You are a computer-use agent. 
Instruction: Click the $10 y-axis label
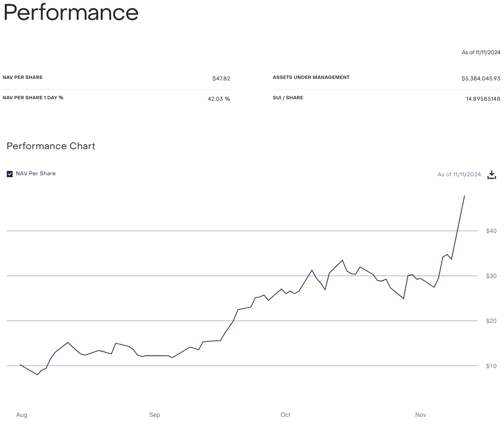(491, 366)
